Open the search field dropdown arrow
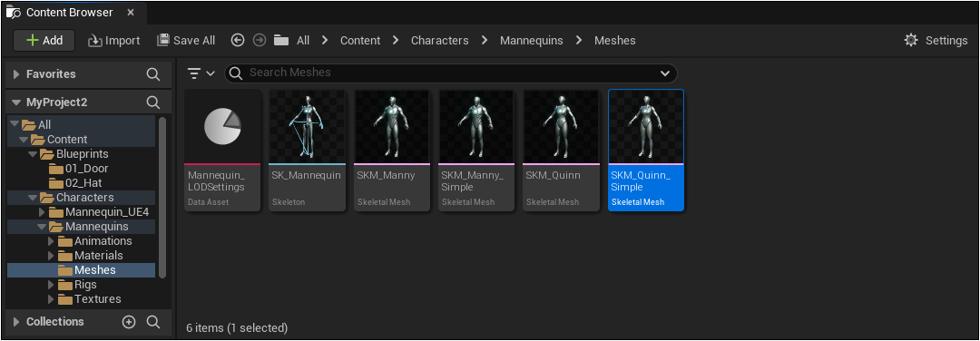 664,73
